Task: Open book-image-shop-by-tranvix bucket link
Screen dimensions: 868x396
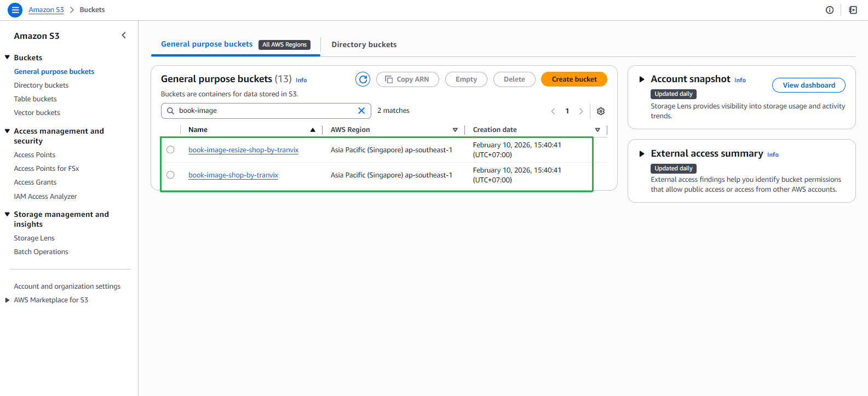Action: [x=233, y=175]
